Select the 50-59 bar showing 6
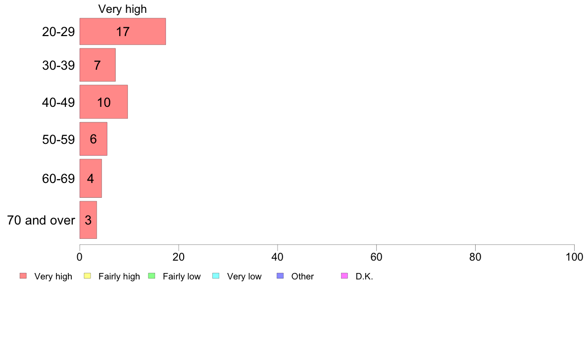The image size is (588, 364). click(x=94, y=138)
